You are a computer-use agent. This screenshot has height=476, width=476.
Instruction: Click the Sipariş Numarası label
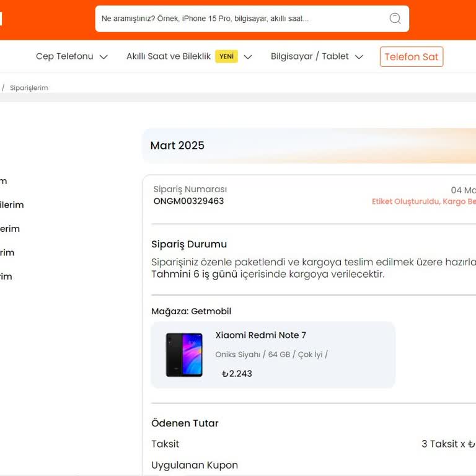pyautogui.click(x=190, y=189)
